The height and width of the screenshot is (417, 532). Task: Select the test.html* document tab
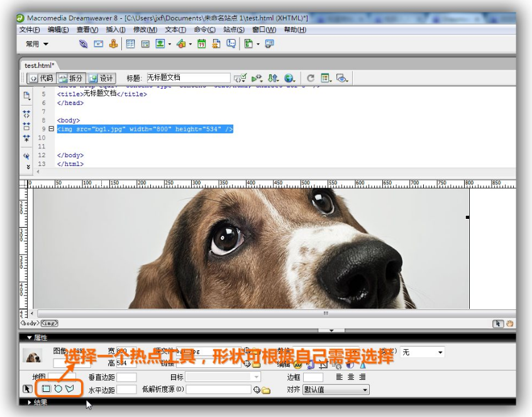(x=40, y=65)
